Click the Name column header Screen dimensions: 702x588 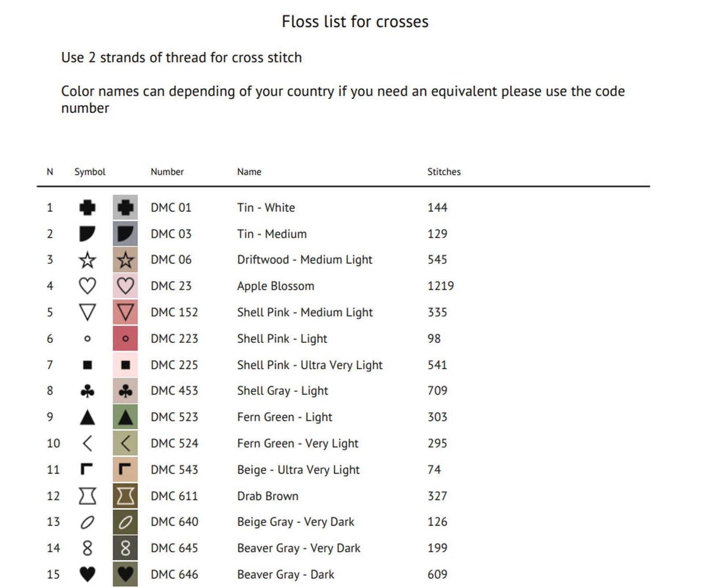click(249, 172)
